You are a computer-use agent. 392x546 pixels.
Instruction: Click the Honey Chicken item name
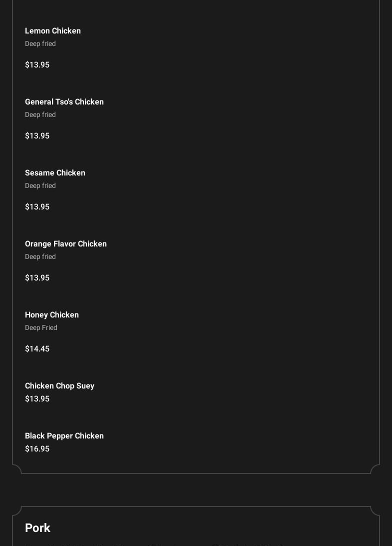tap(52, 315)
